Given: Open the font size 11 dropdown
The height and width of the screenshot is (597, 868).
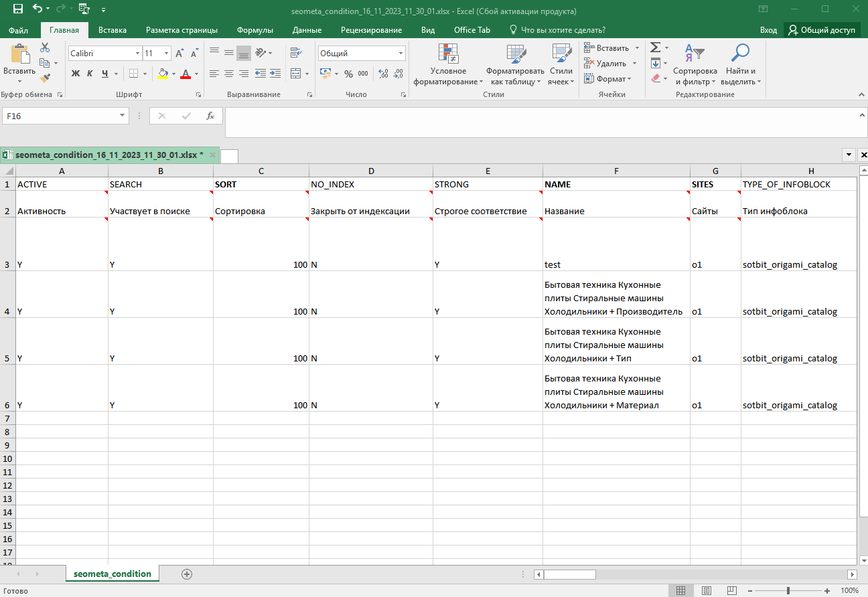Looking at the screenshot, I should coord(166,54).
